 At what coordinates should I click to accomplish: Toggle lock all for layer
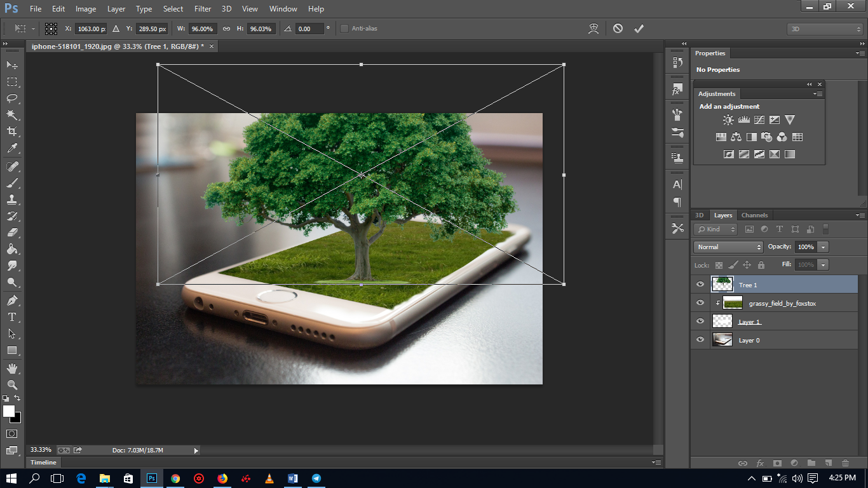coord(761,265)
